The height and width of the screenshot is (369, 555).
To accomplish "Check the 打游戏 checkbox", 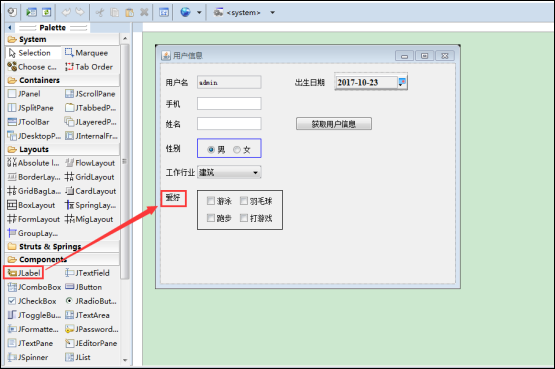I will pos(244,218).
